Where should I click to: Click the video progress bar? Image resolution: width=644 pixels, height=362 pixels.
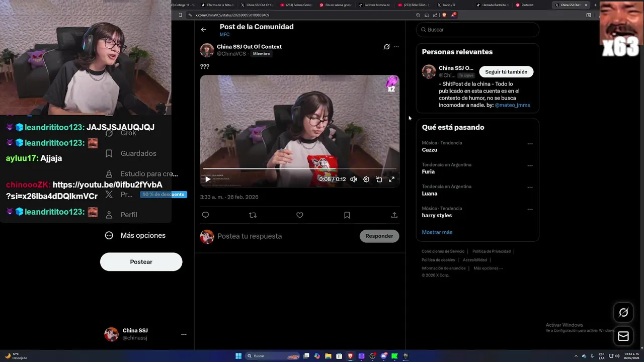299,169
